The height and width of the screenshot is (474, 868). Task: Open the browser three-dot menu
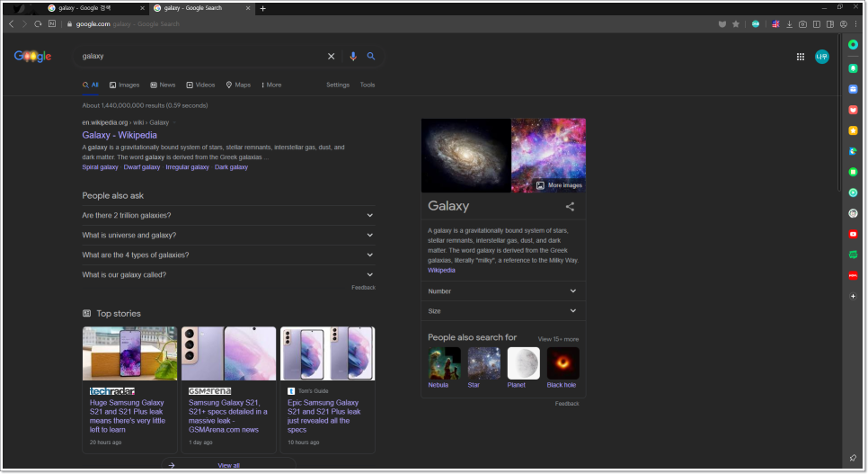(x=856, y=24)
